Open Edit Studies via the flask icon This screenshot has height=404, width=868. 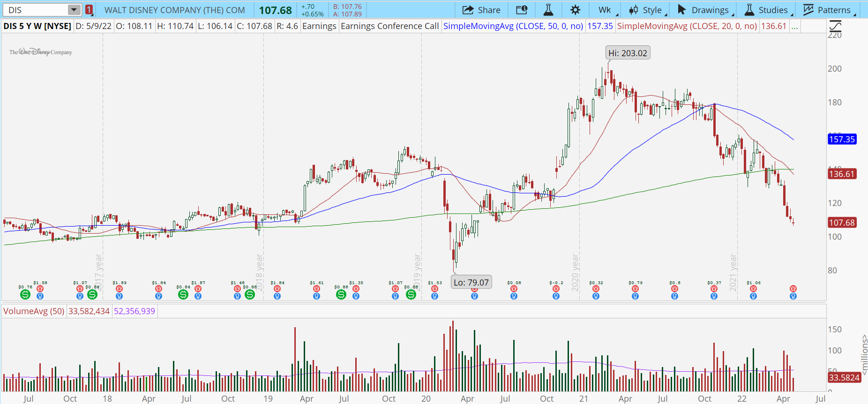point(548,10)
